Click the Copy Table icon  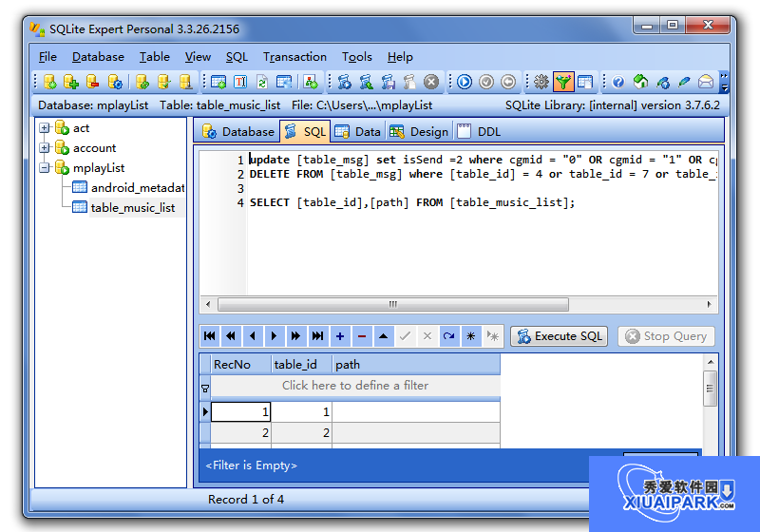click(284, 82)
